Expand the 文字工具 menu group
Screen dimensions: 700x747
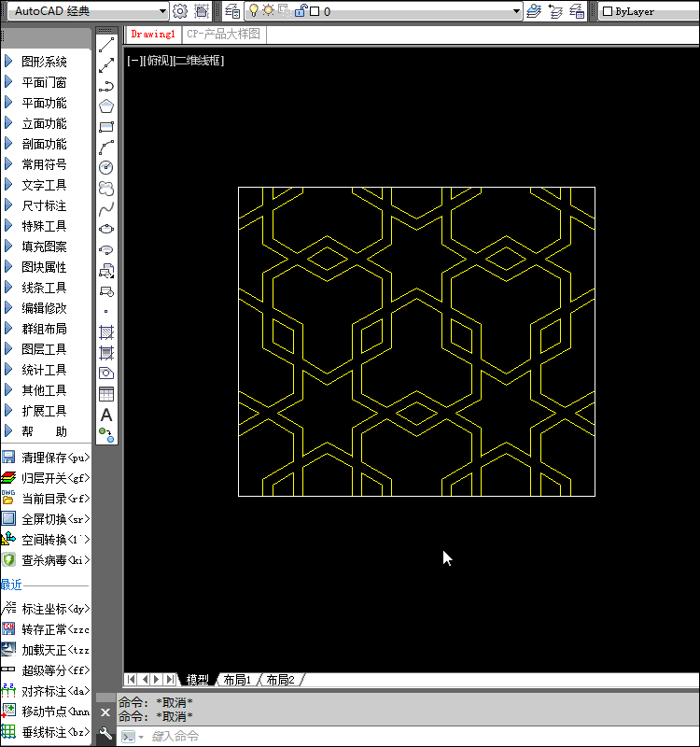(45, 185)
